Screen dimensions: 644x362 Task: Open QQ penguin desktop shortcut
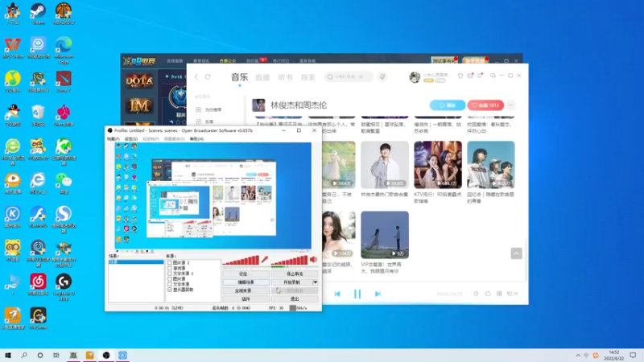(x=13, y=115)
